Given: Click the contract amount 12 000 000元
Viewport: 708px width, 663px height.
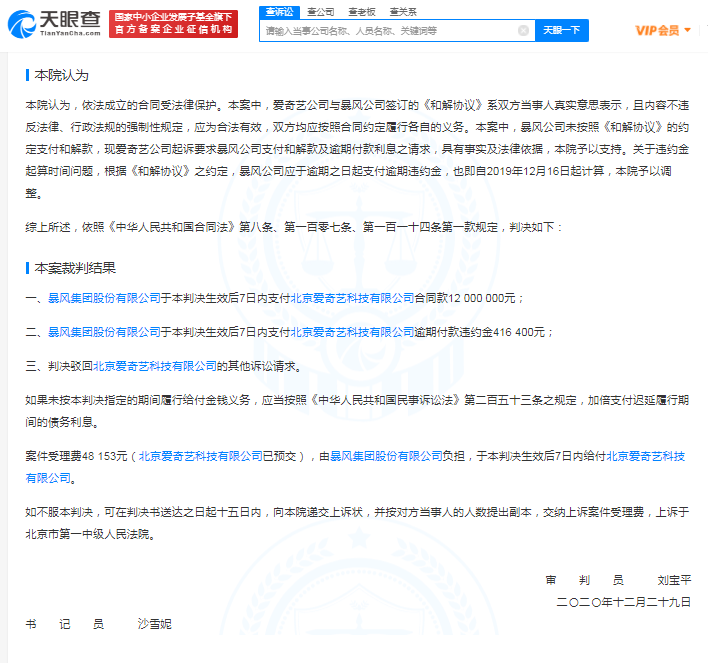Looking at the screenshot, I should 482,298.
